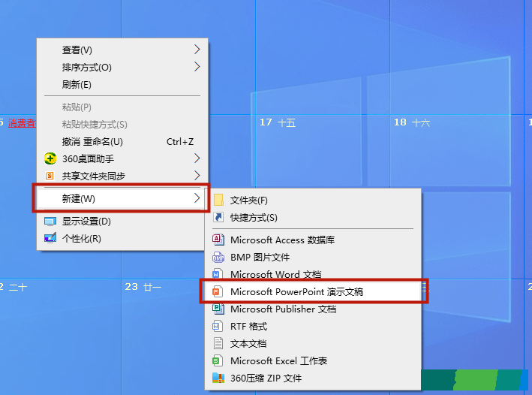The height and width of the screenshot is (395, 532).
Task: Create new RTF 格式 file
Action: click(313, 327)
